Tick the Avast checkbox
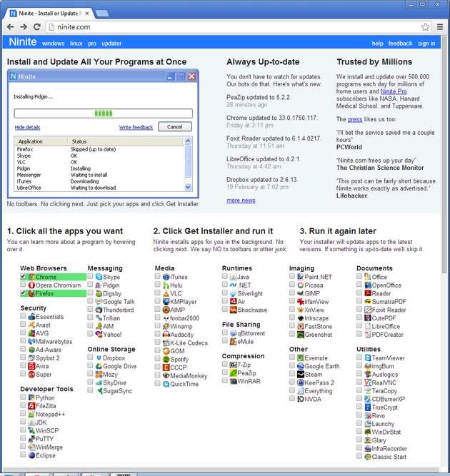Image resolution: width=450 pixels, height=476 pixels. tap(23, 324)
